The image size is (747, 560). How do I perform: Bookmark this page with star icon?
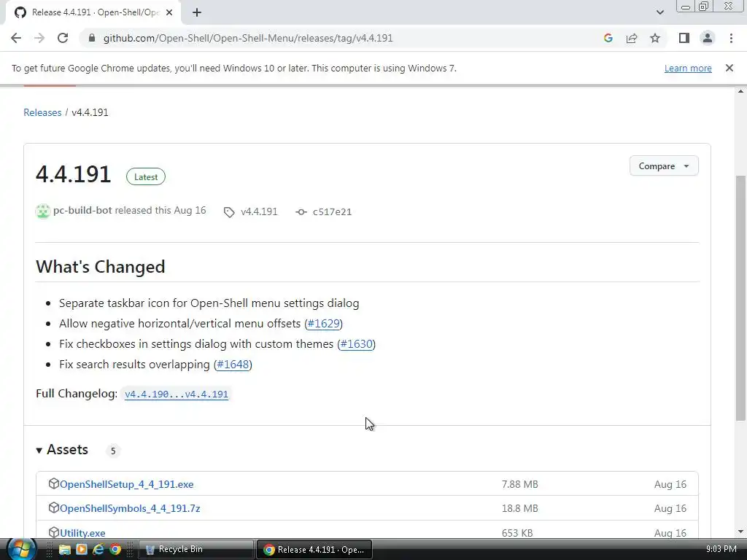pos(655,38)
